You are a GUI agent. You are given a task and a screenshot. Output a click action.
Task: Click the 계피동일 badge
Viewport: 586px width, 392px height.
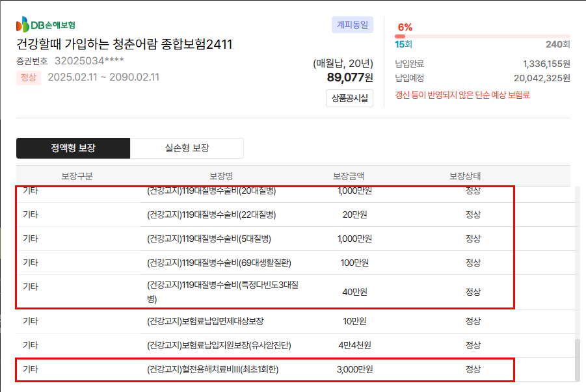[x=352, y=25]
